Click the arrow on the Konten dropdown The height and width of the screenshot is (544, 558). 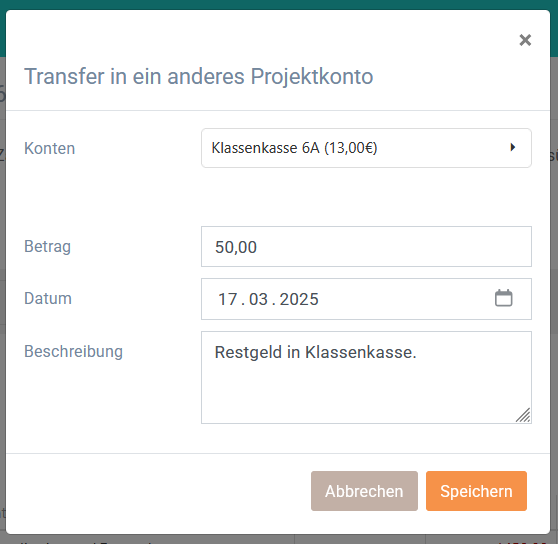coord(512,147)
